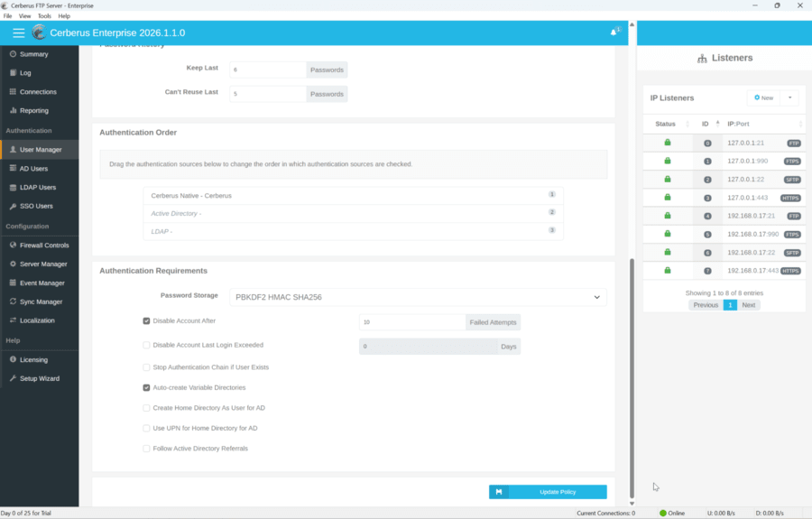
Task: Open the notifications bell icon
Action: point(614,32)
